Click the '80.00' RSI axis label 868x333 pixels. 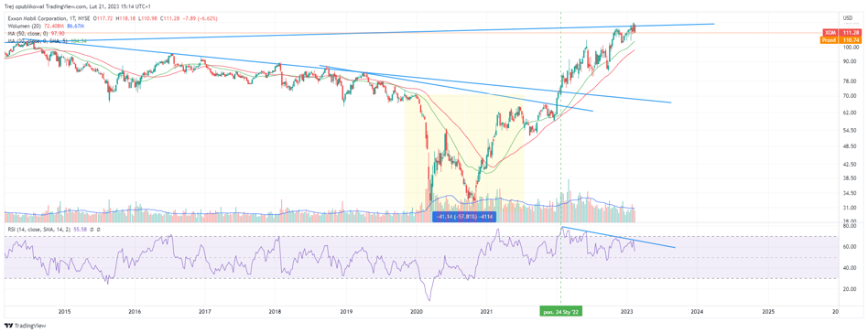point(849,226)
